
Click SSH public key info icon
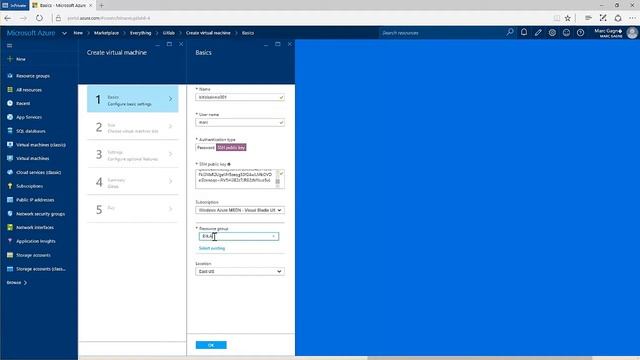click(x=229, y=164)
